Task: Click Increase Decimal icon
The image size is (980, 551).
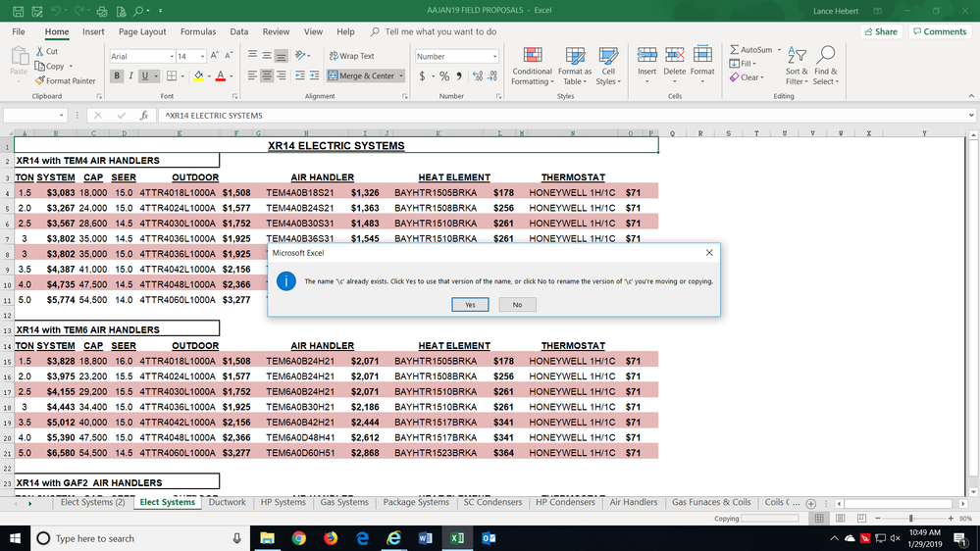Action: click(x=478, y=76)
